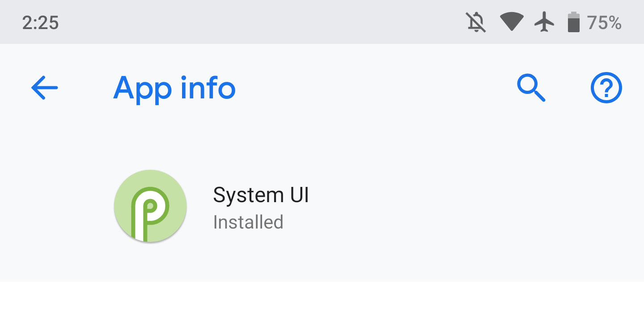This screenshot has width=644, height=322.
Task: Tap the airplane mode status icon
Action: (x=545, y=22)
